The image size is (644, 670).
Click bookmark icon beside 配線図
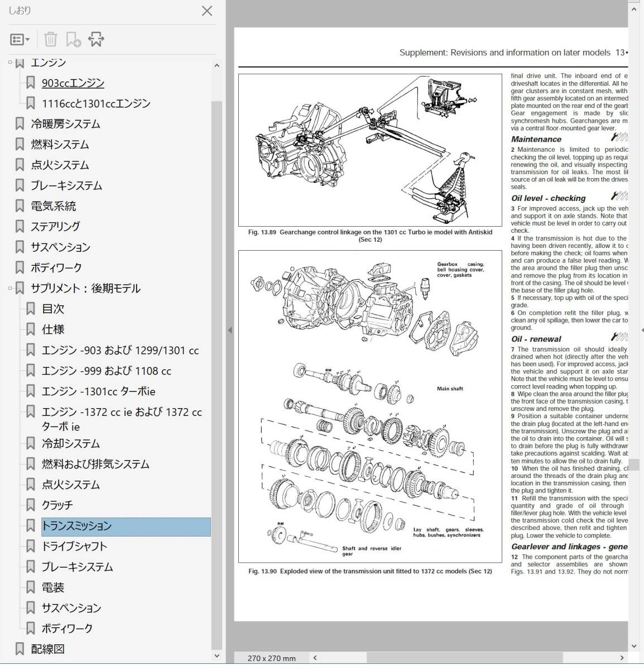click(x=20, y=649)
